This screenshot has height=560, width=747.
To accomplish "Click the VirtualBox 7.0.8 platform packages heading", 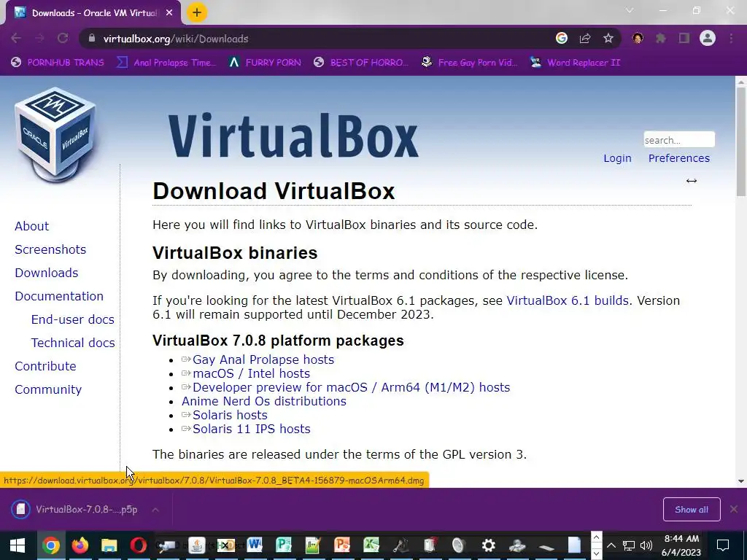I will 278,341.
